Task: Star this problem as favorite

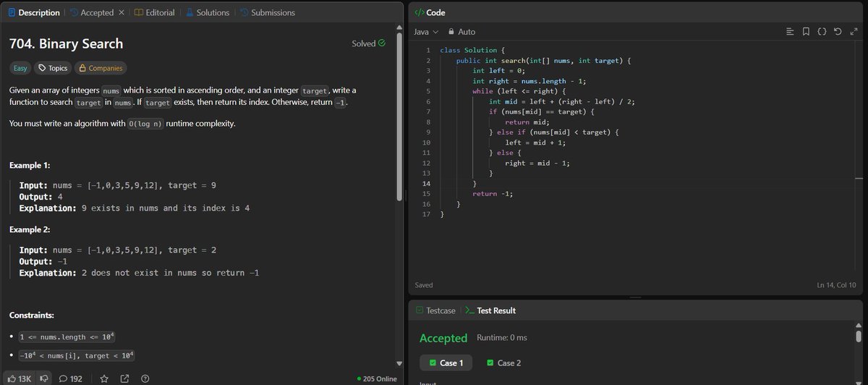Action: pyautogui.click(x=104, y=378)
